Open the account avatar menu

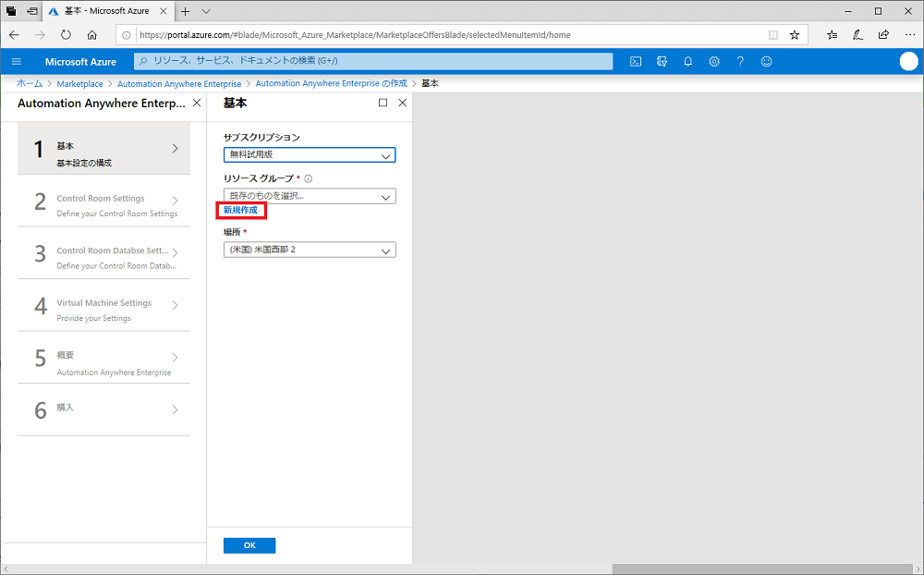pos(908,61)
